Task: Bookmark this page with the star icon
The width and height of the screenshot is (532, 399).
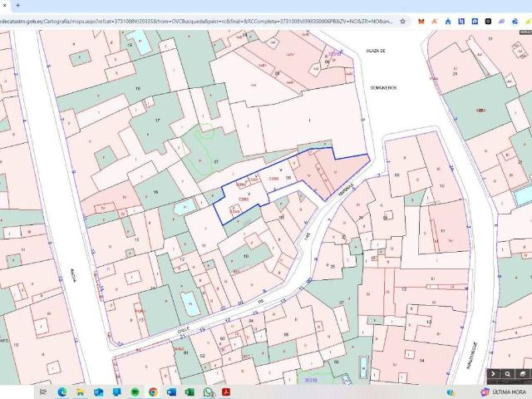Action: pyautogui.click(x=403, y=21)
